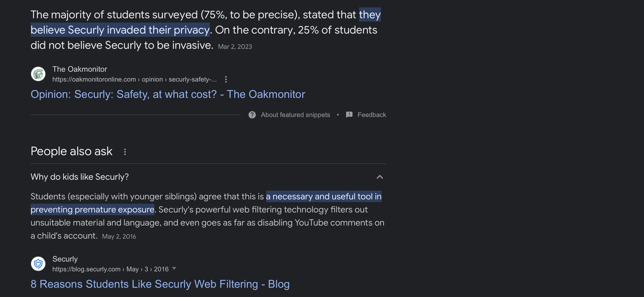Click the question mark help icon

pos(252,115)
